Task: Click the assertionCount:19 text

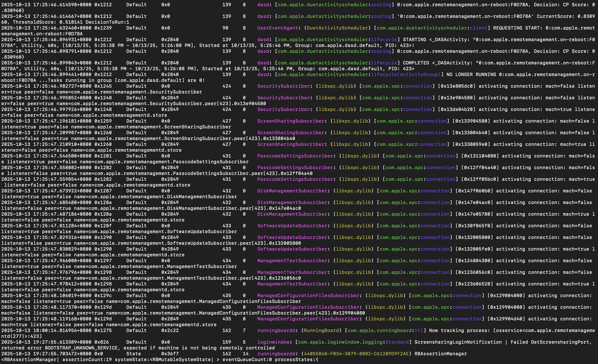Action: 87,359
